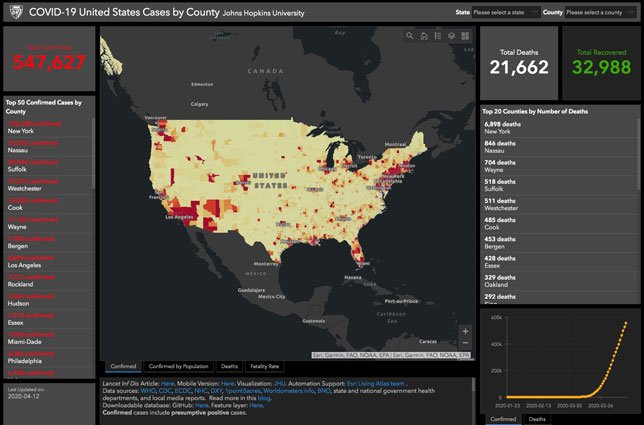This screenshot has width=644, height=425.
Task: Select the Confirmed map tab
Action: coord(123,366)
